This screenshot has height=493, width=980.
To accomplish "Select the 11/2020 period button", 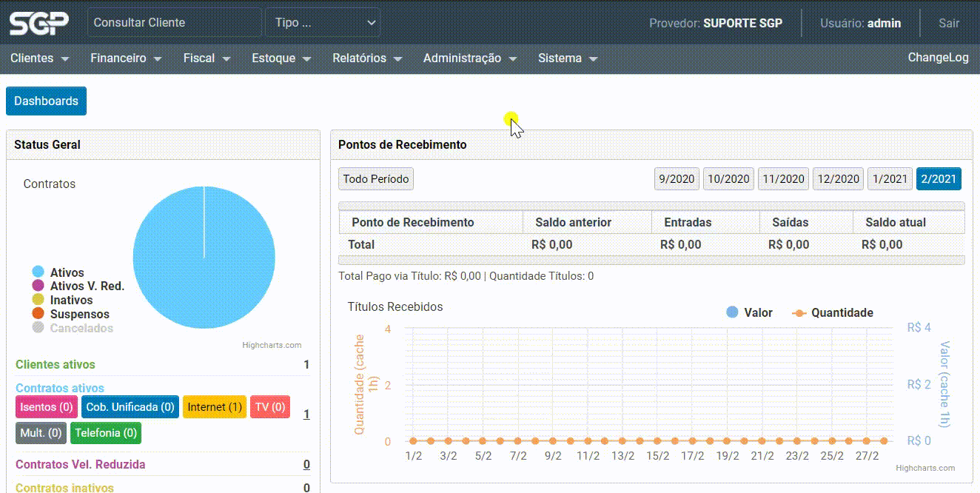I will (x=784, y=179).
